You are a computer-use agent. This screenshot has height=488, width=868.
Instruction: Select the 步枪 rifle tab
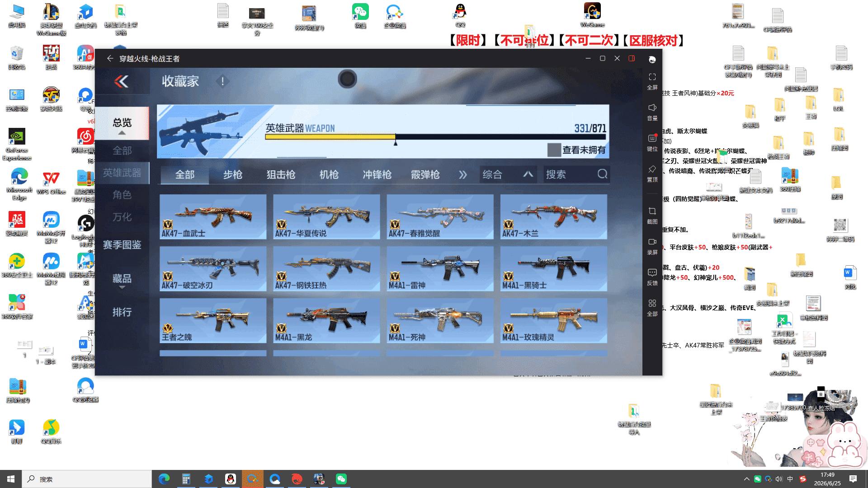(233, 174)
